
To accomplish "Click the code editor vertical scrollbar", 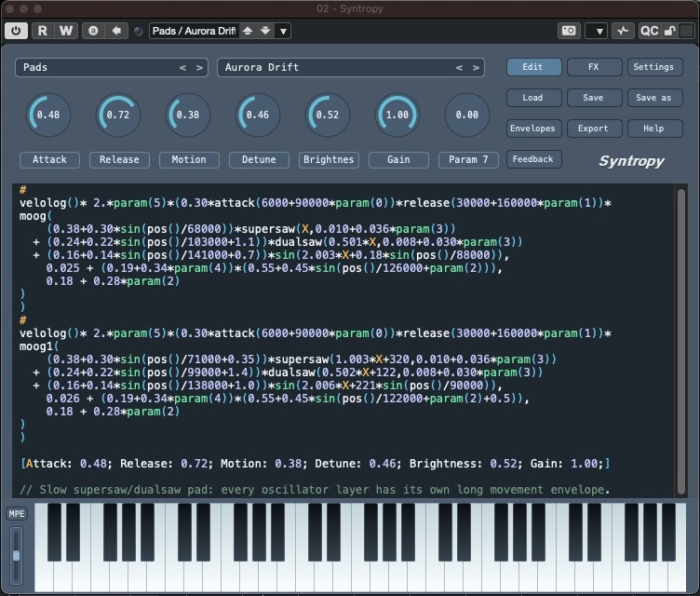I will tap(681, 342).
